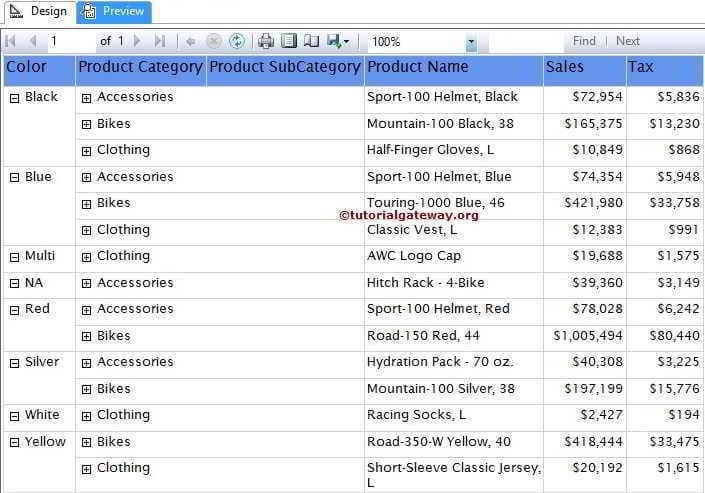Select Sport-100 Helmet, Black cell
Screen dimensions: 705x493
tap(454, 100)
